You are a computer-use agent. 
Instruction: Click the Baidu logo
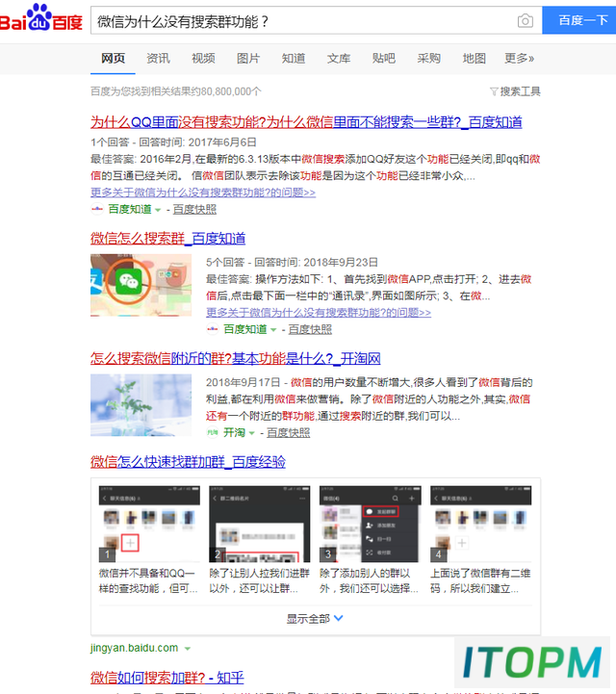pos(41,17)
